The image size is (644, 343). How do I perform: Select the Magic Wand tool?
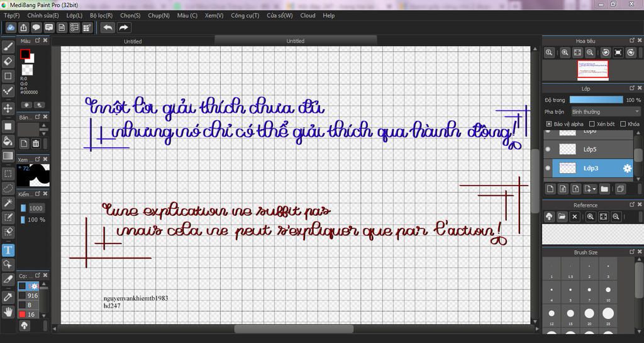click(8, 203)
